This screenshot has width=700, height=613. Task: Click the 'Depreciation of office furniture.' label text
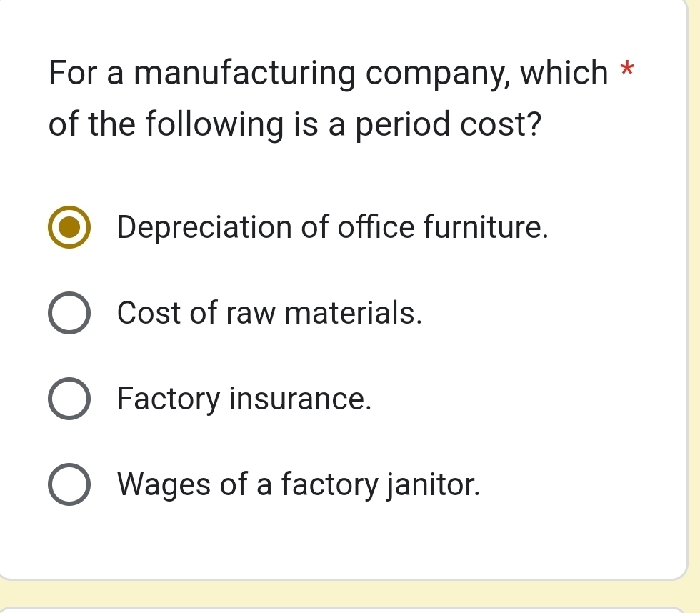pyautogui.click(x=333, y=227)
